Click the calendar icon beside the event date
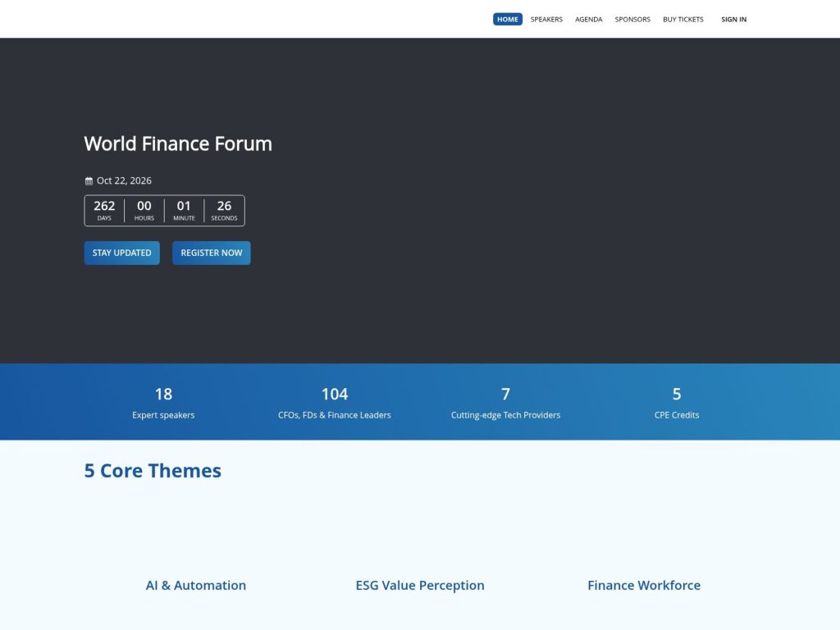Image resolution: width=840 pixels, height=630 pixels. [x=88, y=180]
